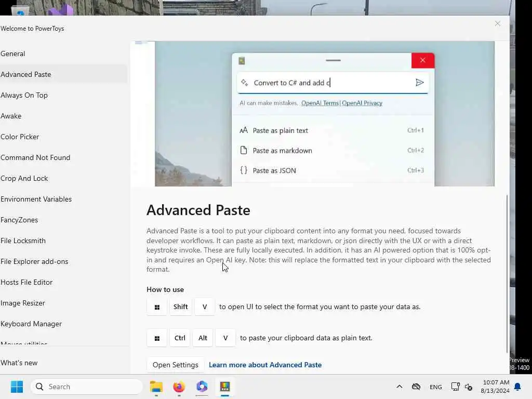Open the notifications bell
532x399 pixels.
coord(518,387)
